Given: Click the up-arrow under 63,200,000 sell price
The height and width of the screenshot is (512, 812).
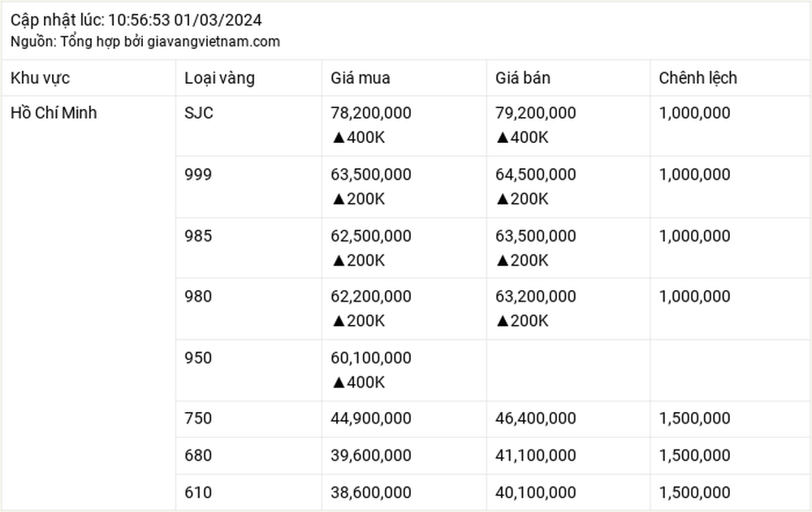Looking at the screenshot, I should pyautogui.click(x=503, y=321).
